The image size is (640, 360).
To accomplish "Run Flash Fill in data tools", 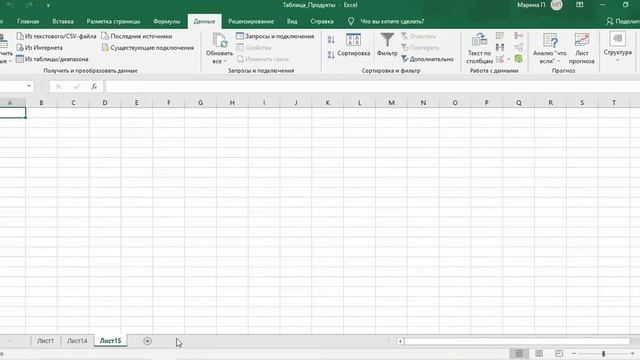I will tap(500, 36).
